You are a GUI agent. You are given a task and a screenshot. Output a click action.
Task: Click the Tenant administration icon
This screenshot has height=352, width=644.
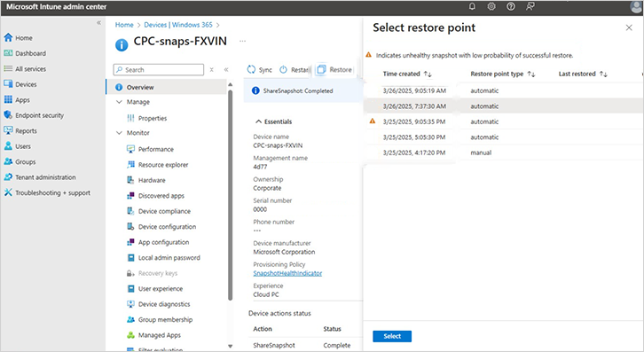pos(8,177)
